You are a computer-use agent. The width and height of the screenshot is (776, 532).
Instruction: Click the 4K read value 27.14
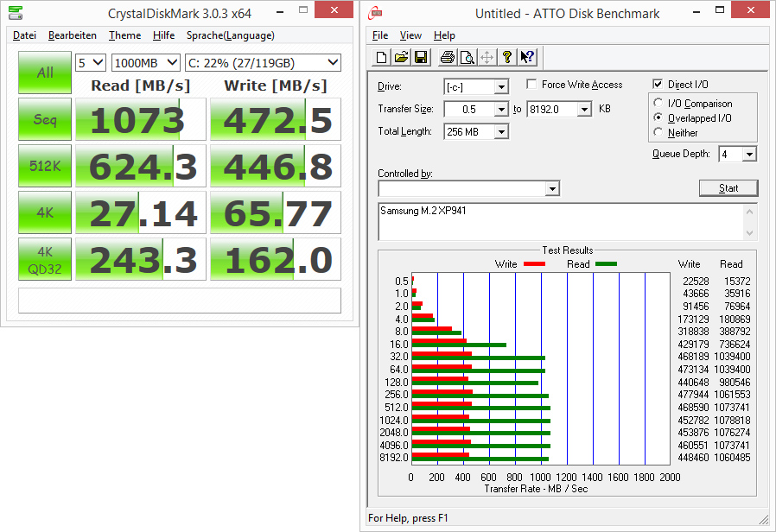tap(141, 212)
